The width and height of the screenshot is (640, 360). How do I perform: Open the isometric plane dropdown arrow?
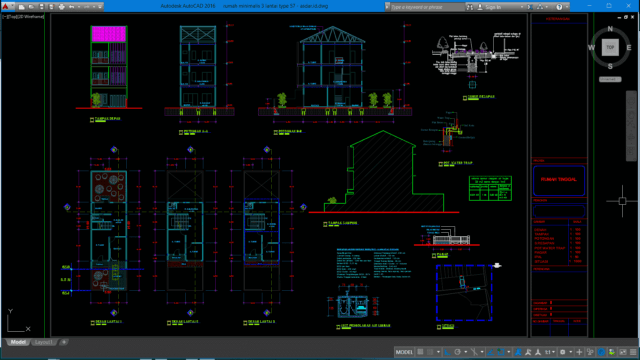pyautogui.click(x=482, y=352)
